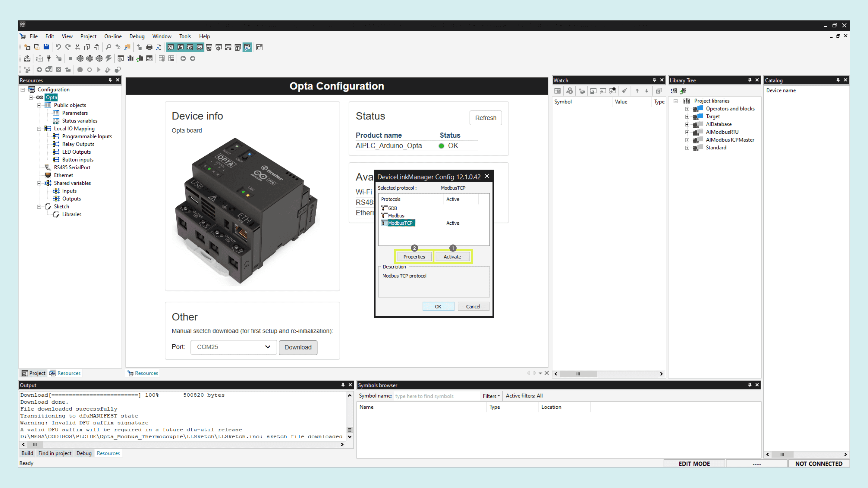Open the COM25 port dropdown
Image resolution: width=868 pixels, height=488 pixels.
(234, 347)
